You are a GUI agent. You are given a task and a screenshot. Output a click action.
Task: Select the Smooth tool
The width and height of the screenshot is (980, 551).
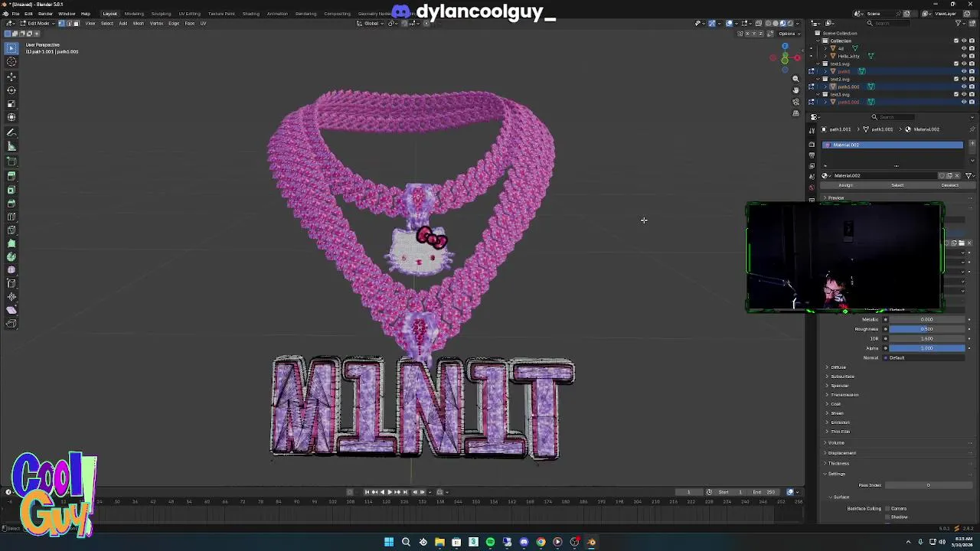point(11,270)
